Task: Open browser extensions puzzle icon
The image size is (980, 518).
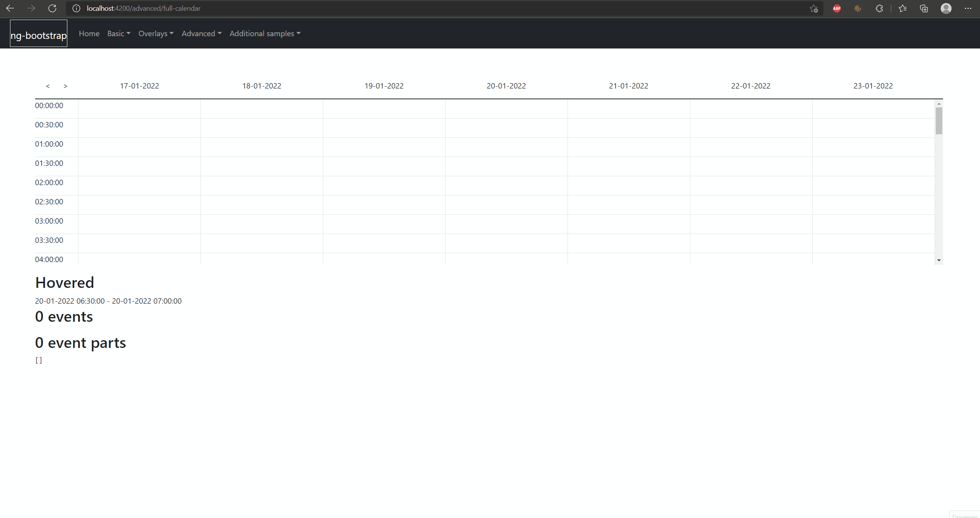Action: click(x=879, y=8)
